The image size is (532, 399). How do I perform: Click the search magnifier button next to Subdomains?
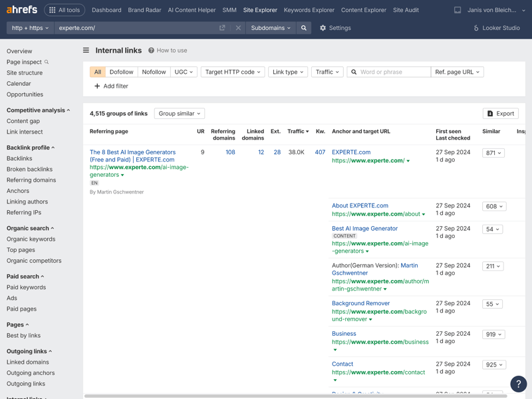click(x=304, y=28)
